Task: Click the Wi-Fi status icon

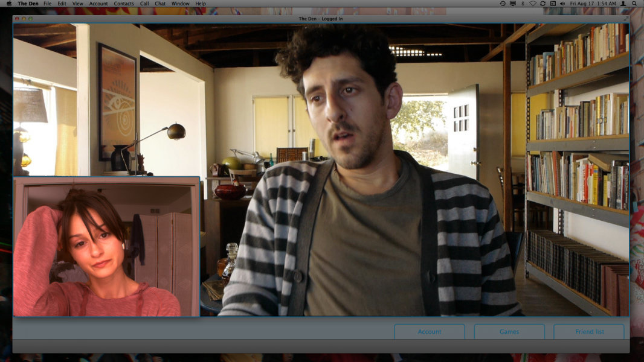Action: [x=533, y=3]
